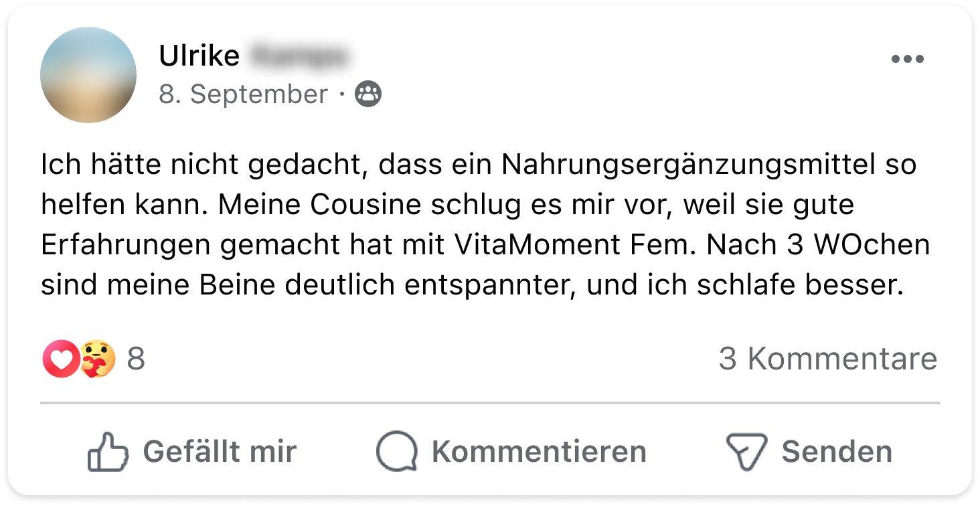Screen dimensions: 980x506
Task: Click the thumbs-up like icon
Action: click(x=108, y=452)
